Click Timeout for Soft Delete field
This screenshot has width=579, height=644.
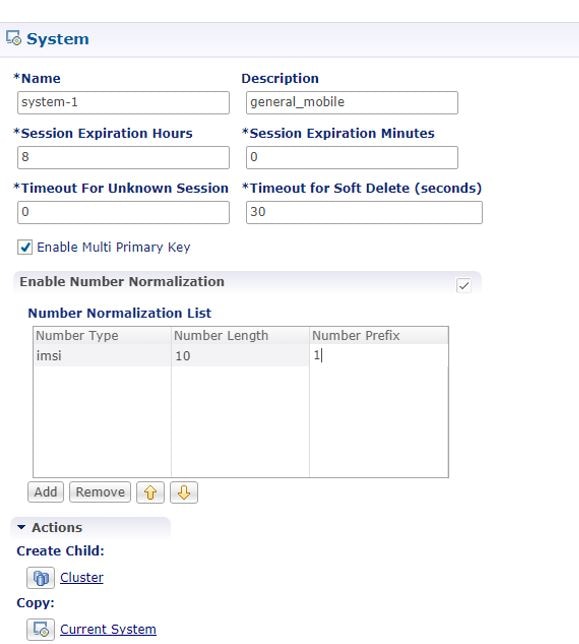pos(364,212)
